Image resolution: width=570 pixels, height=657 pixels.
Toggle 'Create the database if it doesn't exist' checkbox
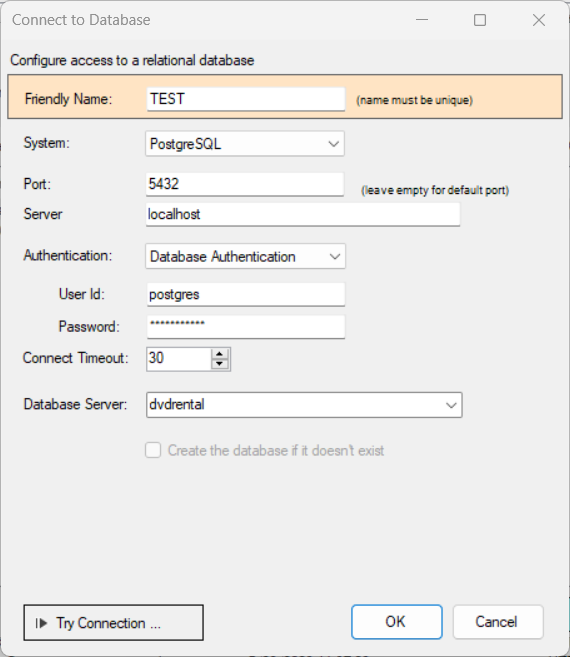pyautogui.click(x=153, y=450)
